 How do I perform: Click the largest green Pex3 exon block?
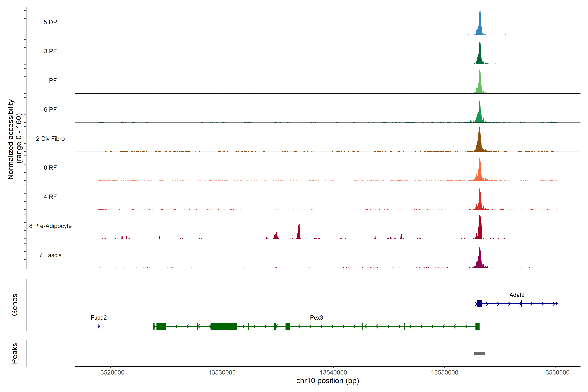[x=224, y=326]
